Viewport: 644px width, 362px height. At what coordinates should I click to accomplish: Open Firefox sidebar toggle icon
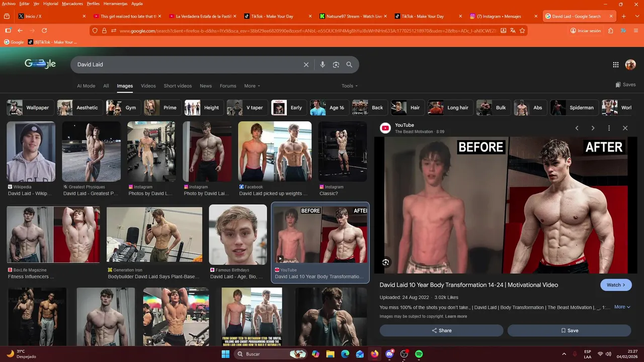[x=8, y=31]
